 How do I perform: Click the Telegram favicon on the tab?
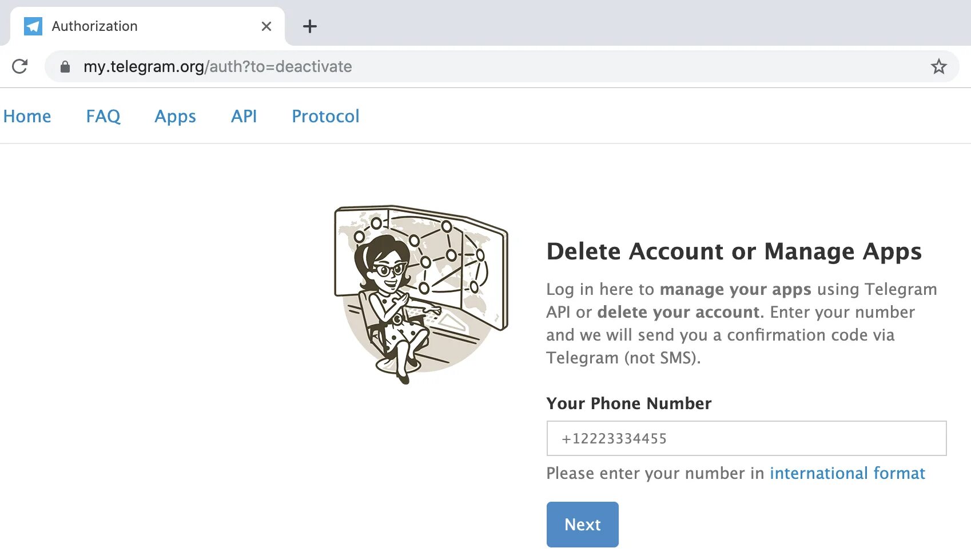click(33, 26)
